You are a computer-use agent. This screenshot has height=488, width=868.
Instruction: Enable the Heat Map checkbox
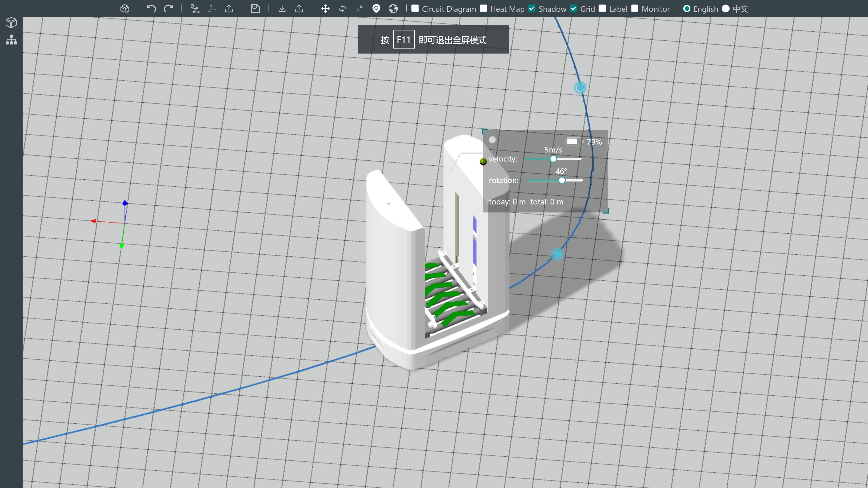point(484,8)
